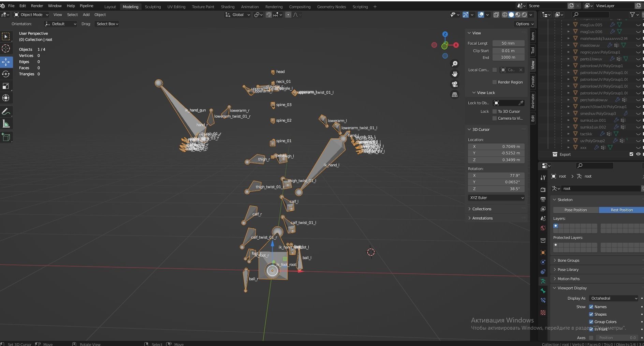
Task: Click the Clip Start 0.01 m field
Action: (x=508, y=51)
